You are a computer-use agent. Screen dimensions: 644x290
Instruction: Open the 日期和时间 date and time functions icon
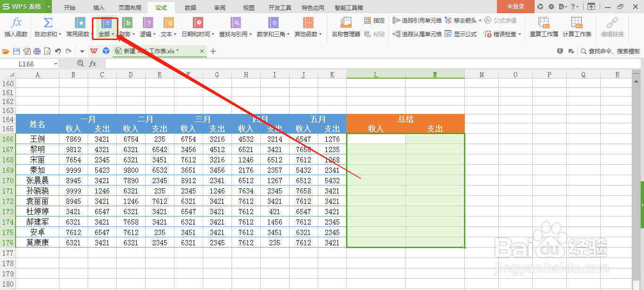tap(198, 23)
